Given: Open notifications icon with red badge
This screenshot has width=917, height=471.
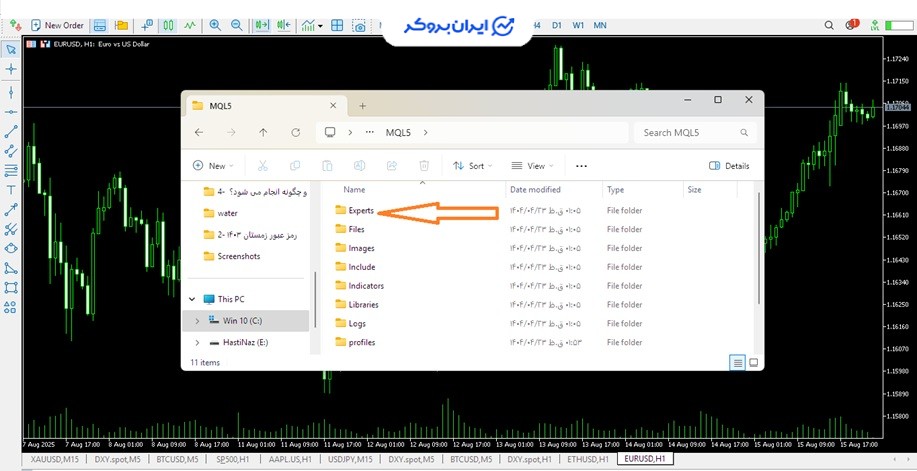Looking at the screenshot, I should click(852, 25).
